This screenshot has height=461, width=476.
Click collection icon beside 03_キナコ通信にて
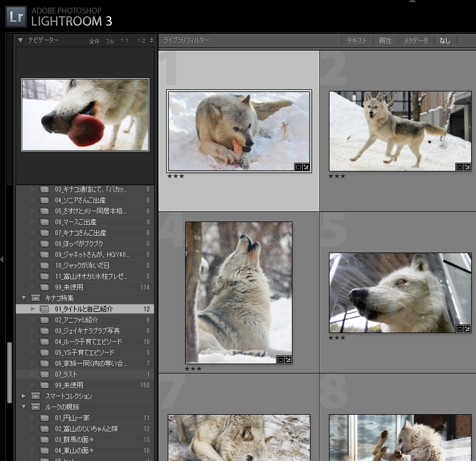coord(45,189)
